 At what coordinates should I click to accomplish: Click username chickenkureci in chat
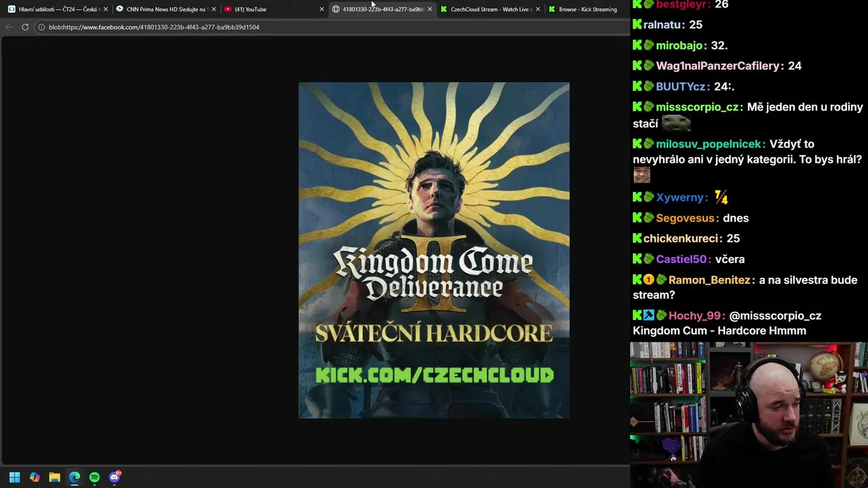pos(681,239)
